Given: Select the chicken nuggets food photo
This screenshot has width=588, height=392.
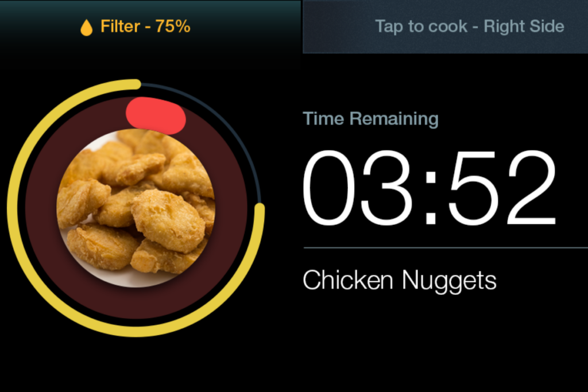Looking at the screenshot, I should pyautogui.click(x=136, y=208).
